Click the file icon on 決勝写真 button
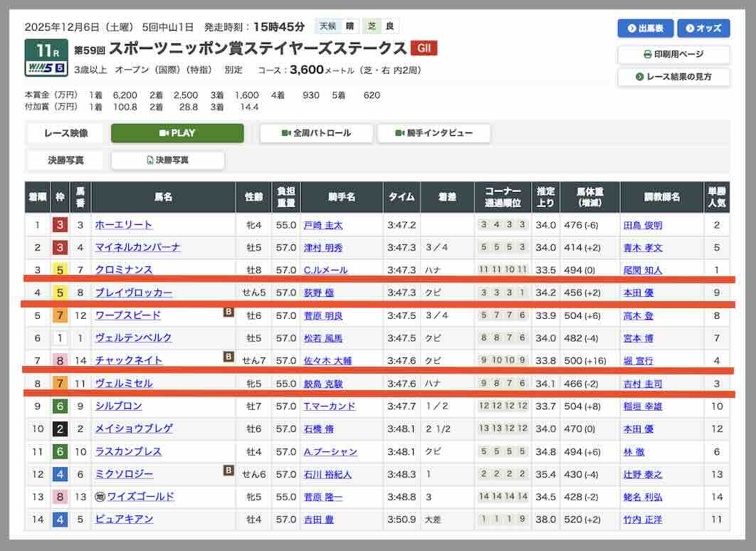Viewport: 756px width, 551px height. (x=149, y=160)
